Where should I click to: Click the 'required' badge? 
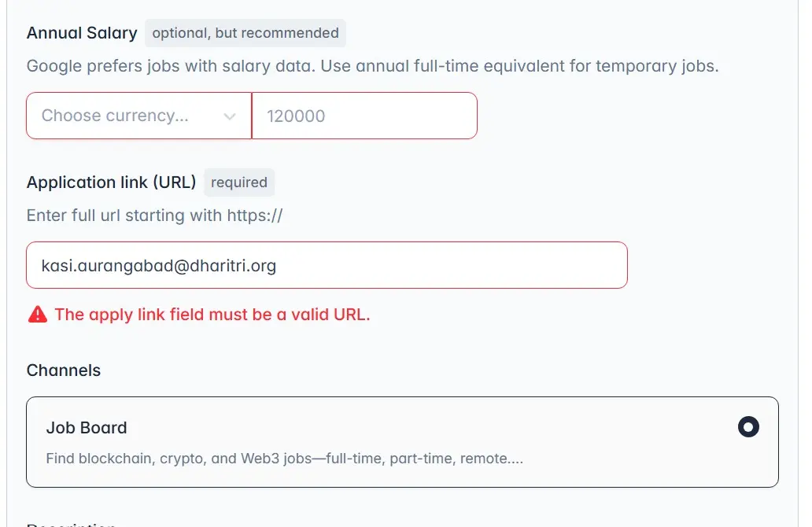239,182
